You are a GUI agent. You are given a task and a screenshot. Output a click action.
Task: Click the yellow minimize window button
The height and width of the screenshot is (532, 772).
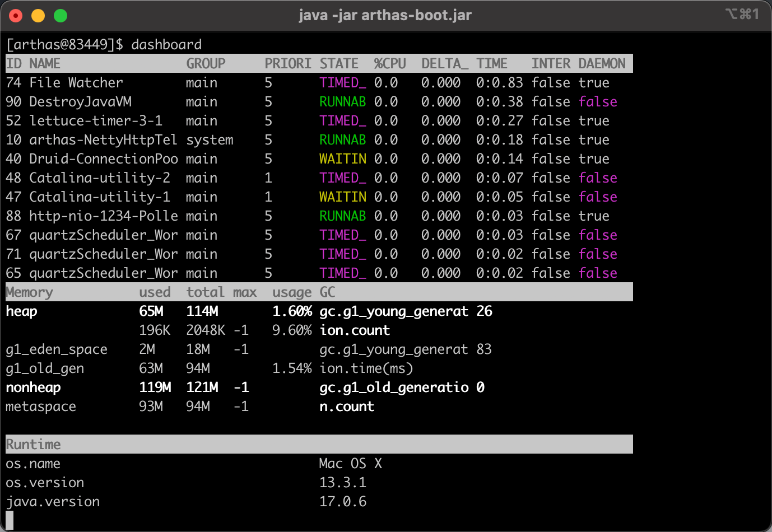38,16
